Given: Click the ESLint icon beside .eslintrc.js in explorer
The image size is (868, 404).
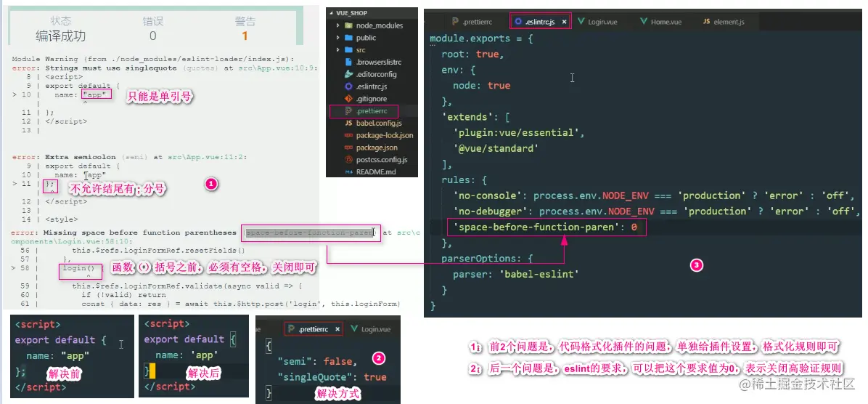Looking at the screenshot, I should coord(348,86).
